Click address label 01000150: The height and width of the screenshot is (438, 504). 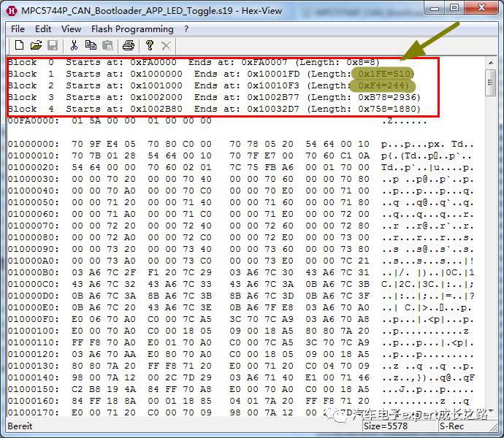(x=34, y=389)
